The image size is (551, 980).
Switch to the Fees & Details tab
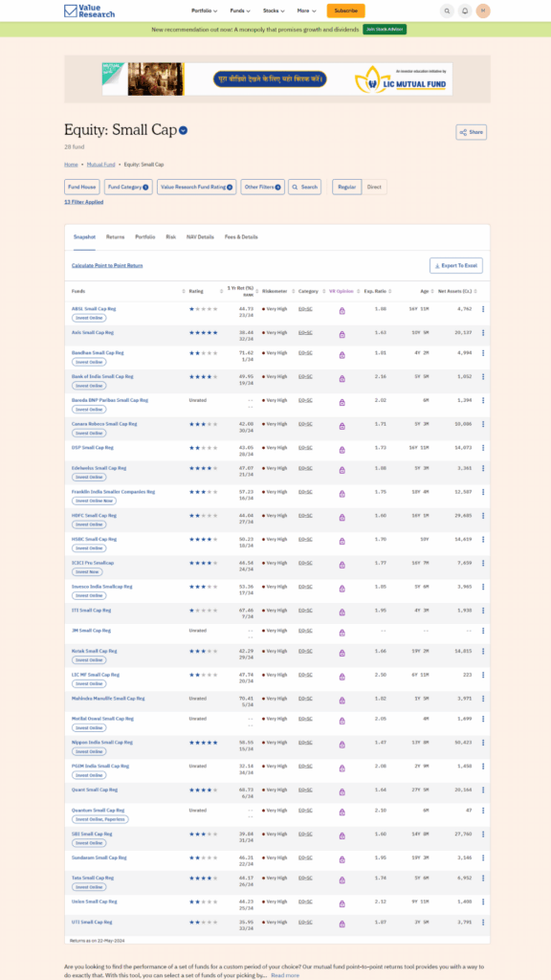(241, 237)
